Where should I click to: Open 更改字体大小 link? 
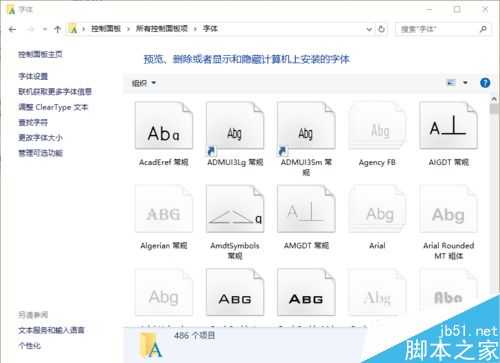tap(40, 137)
